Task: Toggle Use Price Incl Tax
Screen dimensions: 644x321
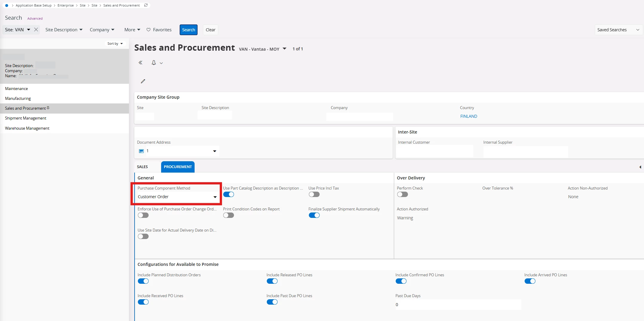Action: pos(314,194)
